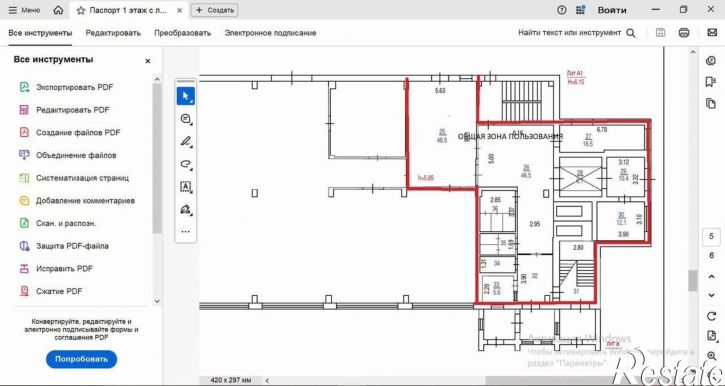725x386 pixels.
Task: Choose the sign fountain pen tool
Action: coord(185,209)
